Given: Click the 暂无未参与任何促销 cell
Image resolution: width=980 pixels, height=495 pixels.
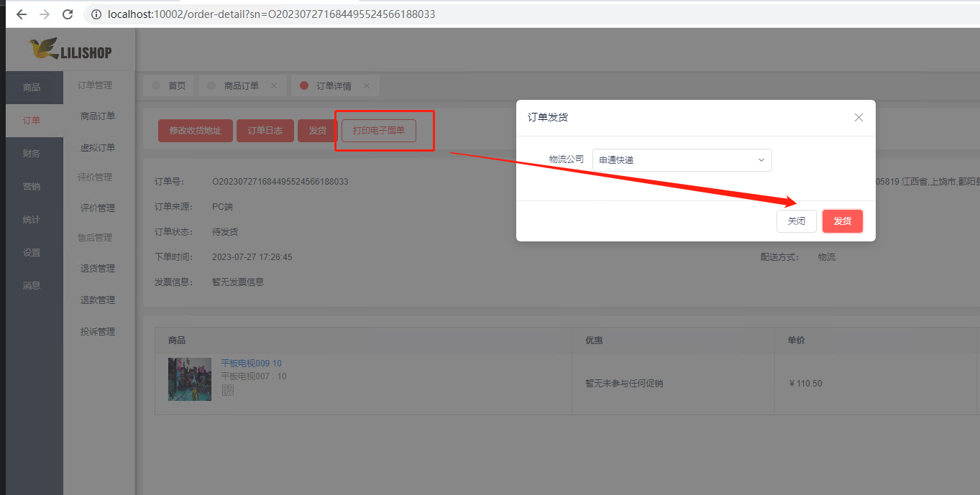Looking at the screenshot, I should [x=624, y=384].
